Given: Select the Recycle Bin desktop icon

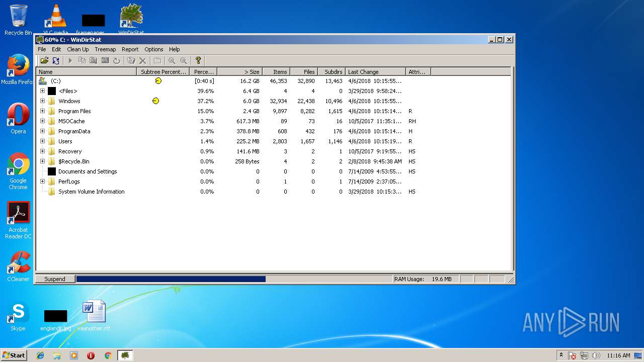Looking at the screenshot, I should (18, 20).
